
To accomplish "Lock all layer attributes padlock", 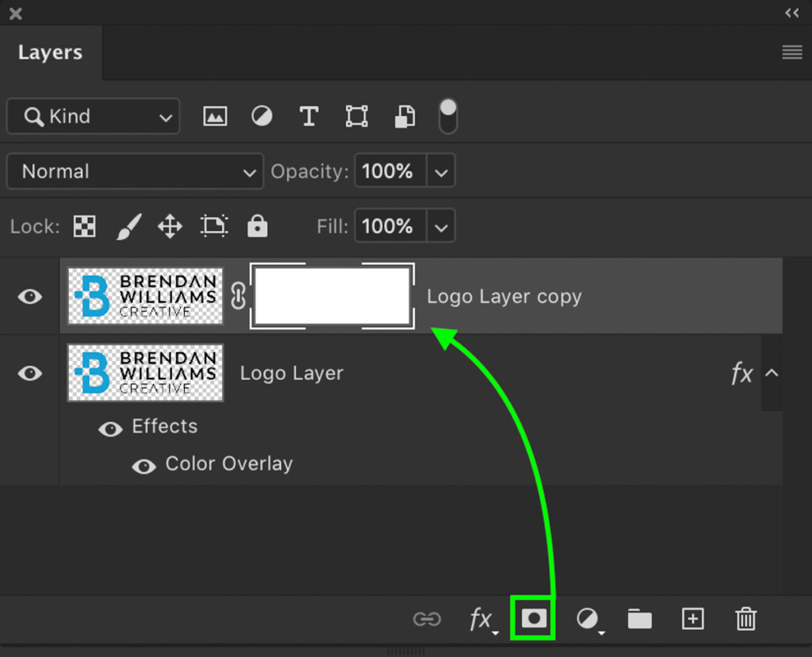I will coord(258,225).
